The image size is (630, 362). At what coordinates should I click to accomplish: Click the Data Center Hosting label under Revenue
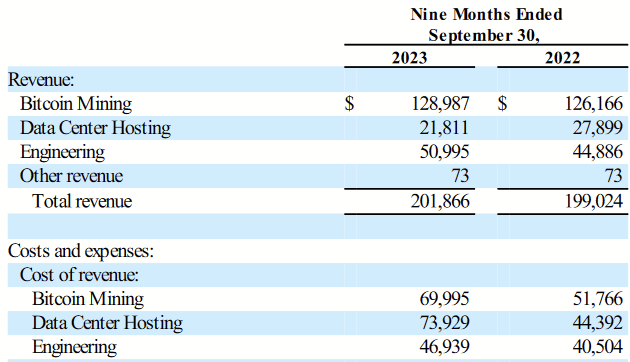(95, 128)
